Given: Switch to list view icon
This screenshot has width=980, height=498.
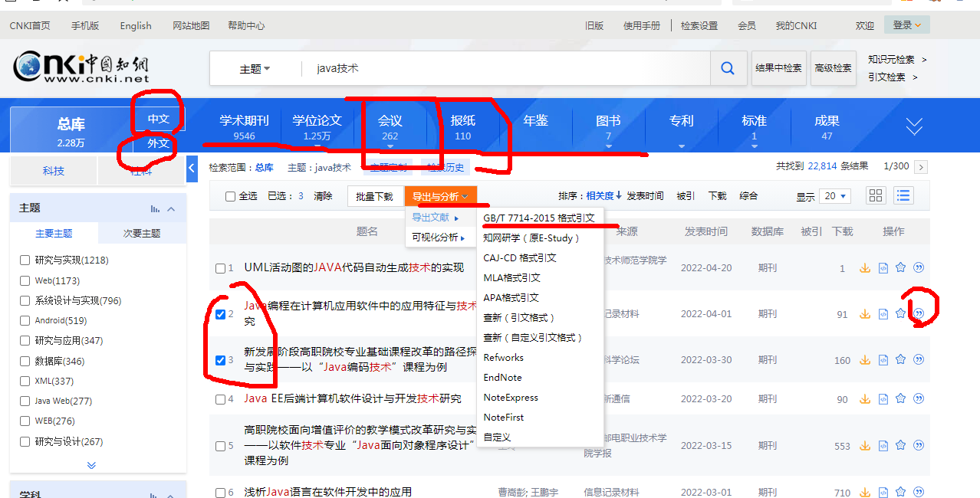Looking at the screenshot, I should [x=903, y=195].
